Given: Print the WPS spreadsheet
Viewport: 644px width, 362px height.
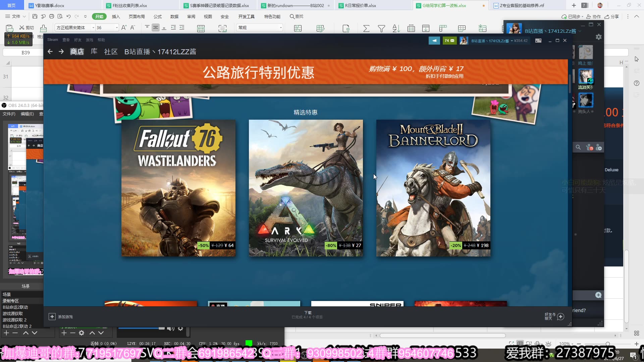Looking at the screenshot, I should click(52, 16).
